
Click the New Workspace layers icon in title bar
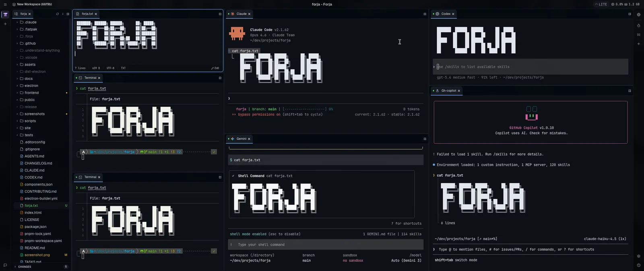coord(14,4)
